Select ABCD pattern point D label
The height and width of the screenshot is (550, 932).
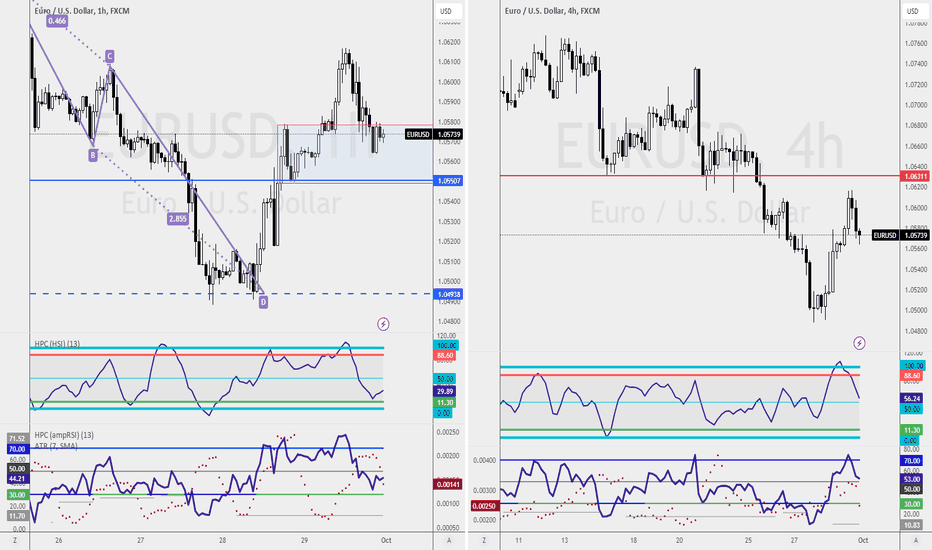pyautogui.click(x=263, y=302)
